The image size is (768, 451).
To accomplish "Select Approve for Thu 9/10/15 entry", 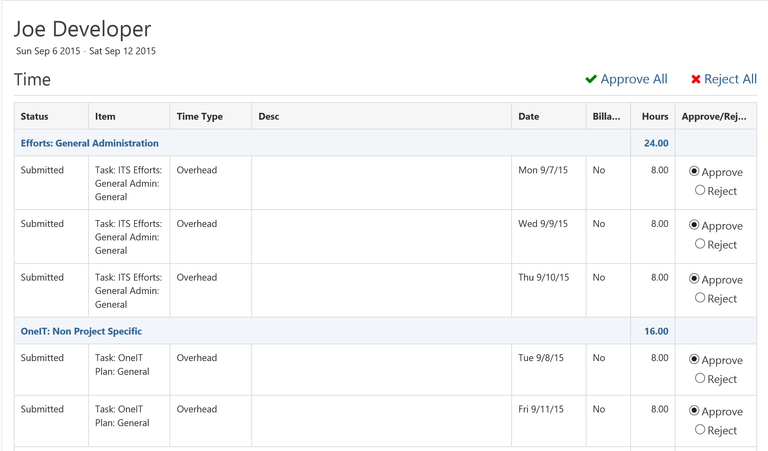I will click(x=695, y=280).
